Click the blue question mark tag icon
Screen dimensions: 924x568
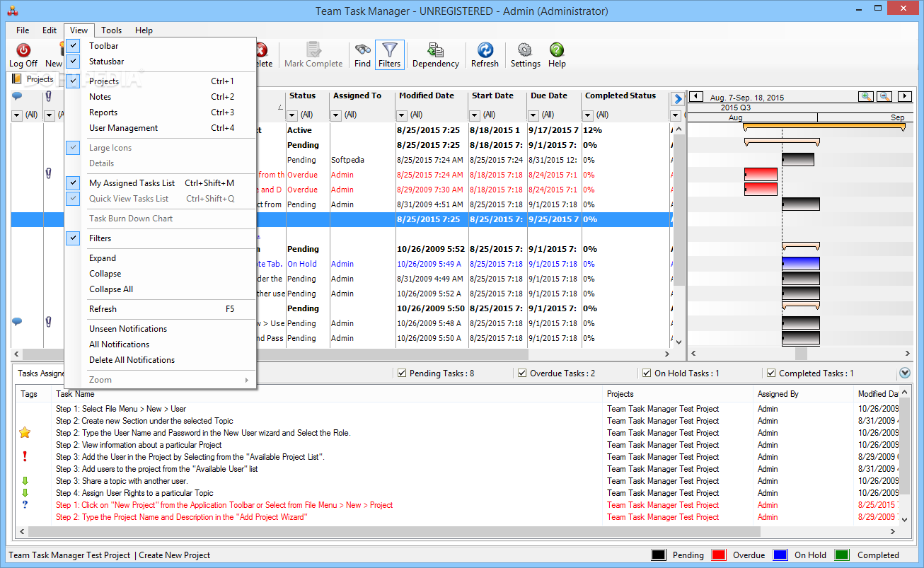(25, 504)
